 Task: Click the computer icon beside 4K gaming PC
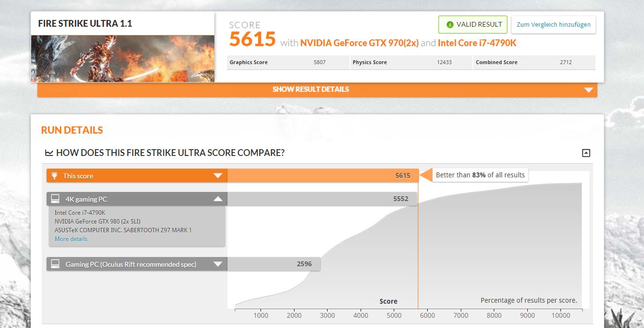tap(55, 199)
